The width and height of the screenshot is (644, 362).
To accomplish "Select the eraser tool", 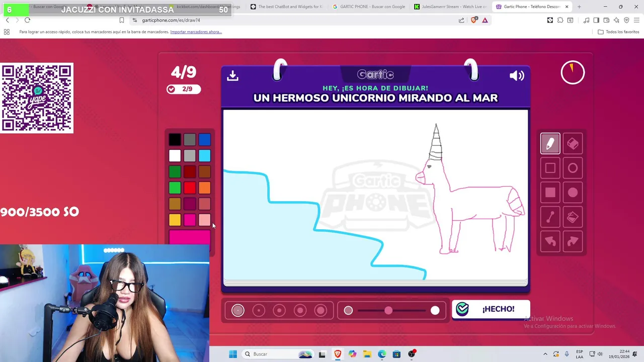I will click(573, 144).
